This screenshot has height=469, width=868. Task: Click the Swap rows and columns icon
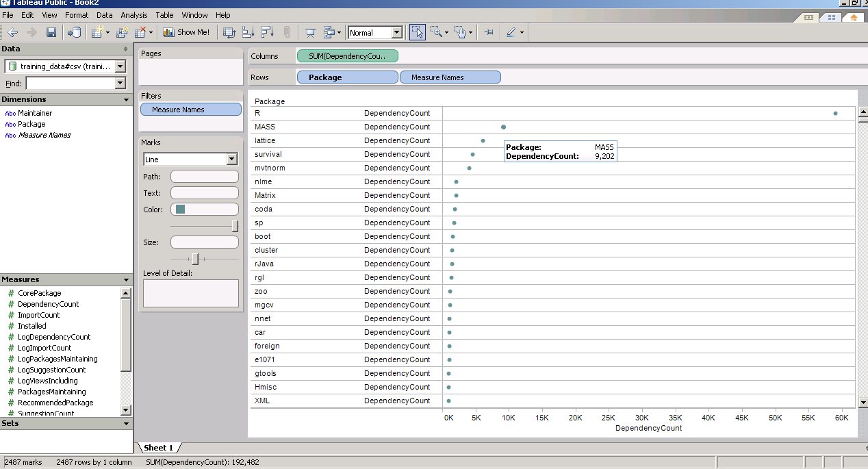[x=229, y=32]
